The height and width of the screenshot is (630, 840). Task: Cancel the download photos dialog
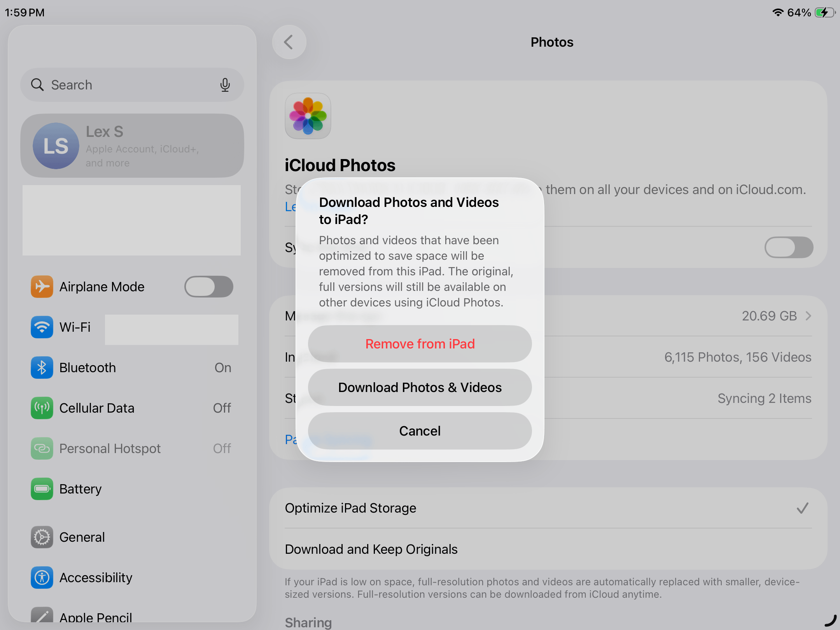point(420,431)
